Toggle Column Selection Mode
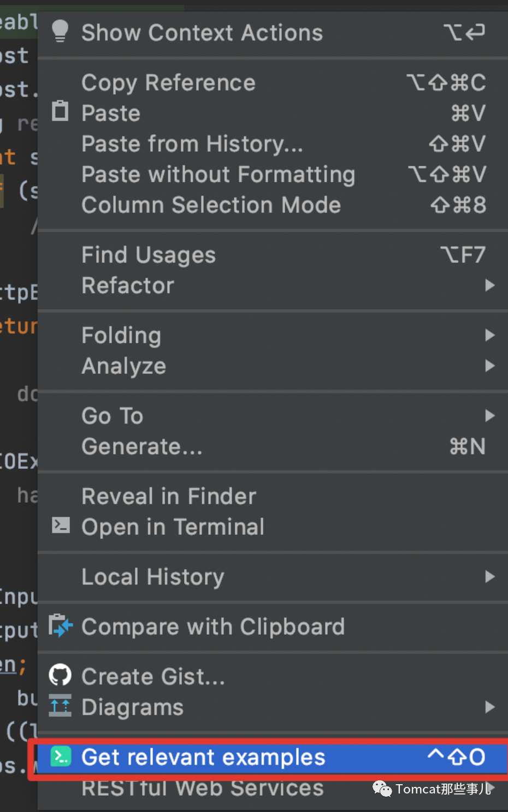This screenshot has height=812, width=508. click(211, 205)
